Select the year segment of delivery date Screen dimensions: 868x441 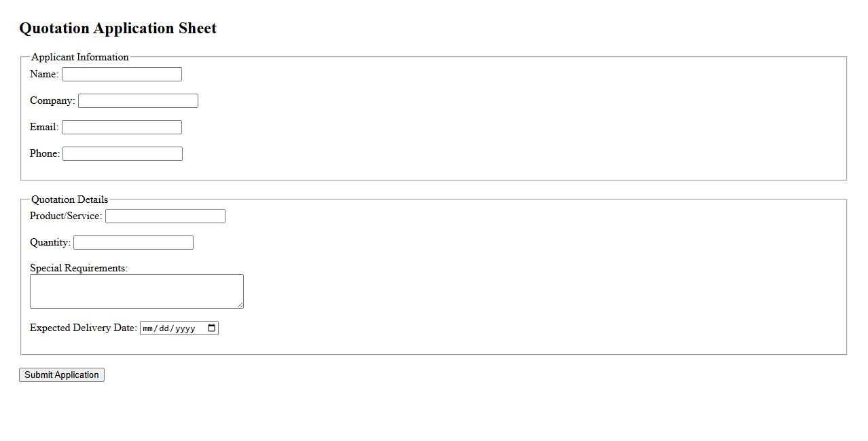tap(185, 328)
